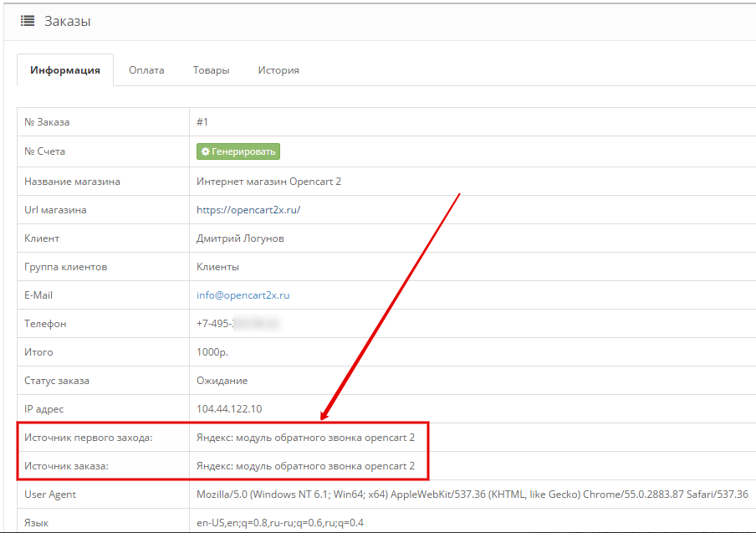Screen dimensions: 756x533
Task: Select the IP address 104.44.122.10
Action: [x=229, y=409]
